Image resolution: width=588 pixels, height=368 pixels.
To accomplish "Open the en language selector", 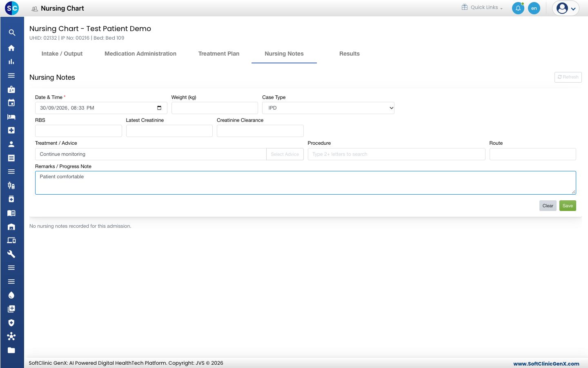I will 534,8.
